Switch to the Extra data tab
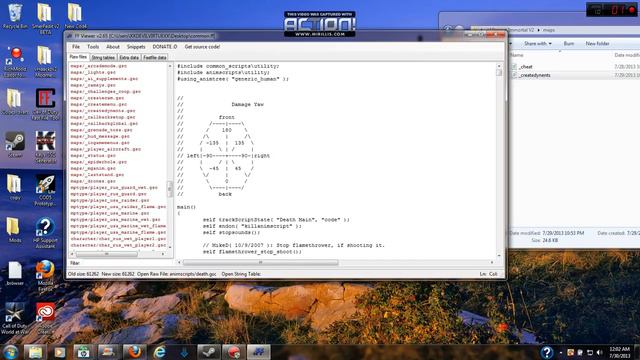Viewport: 640px width, 360px height. coord(129,58)
